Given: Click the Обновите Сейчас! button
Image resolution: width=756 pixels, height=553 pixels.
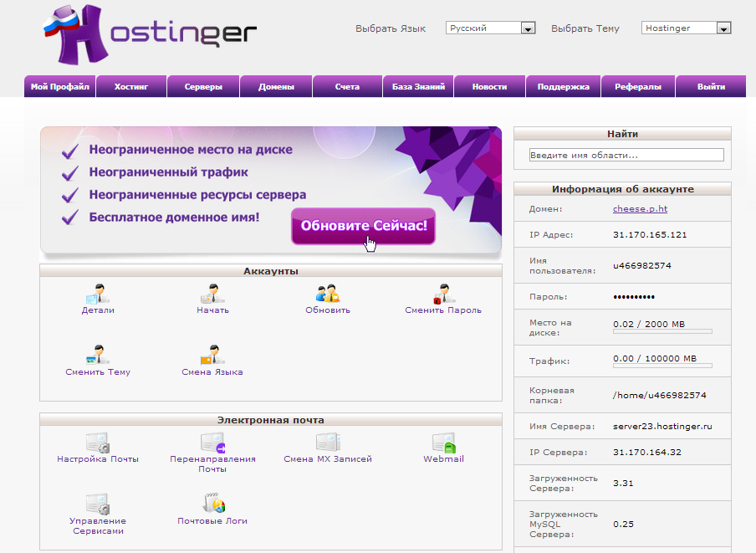Looking at the screenshot, I should click(363, 226).
